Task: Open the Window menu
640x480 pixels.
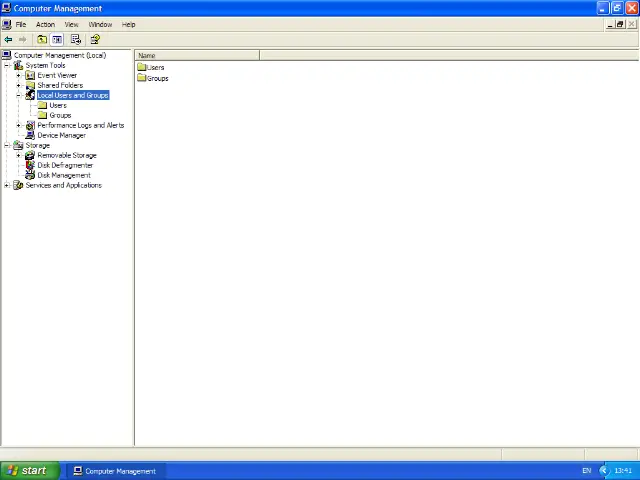Action: (x=100, y=24)
